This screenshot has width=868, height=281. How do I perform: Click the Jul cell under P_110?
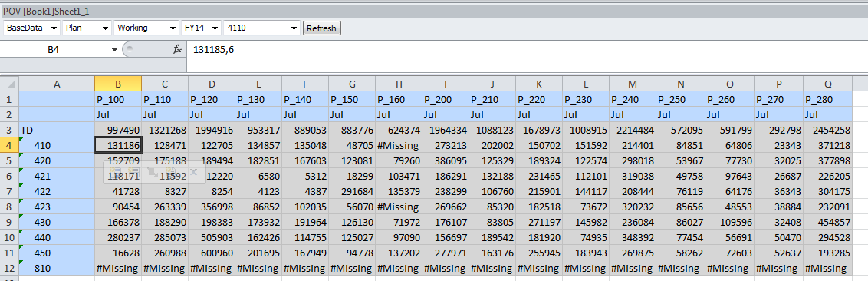[x=165, y=114]
